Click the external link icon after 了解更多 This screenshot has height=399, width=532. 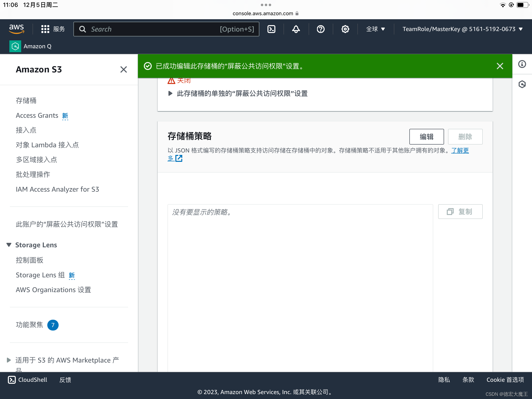pos(179,158)
